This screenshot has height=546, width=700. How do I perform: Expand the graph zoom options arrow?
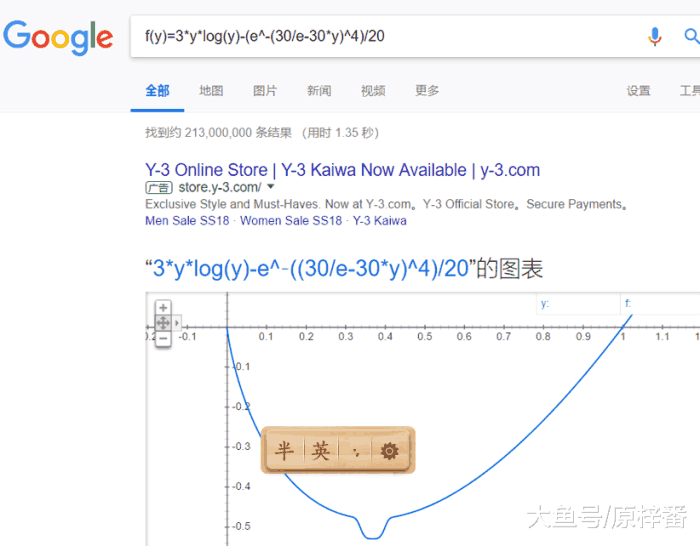[x=178, y=323]
